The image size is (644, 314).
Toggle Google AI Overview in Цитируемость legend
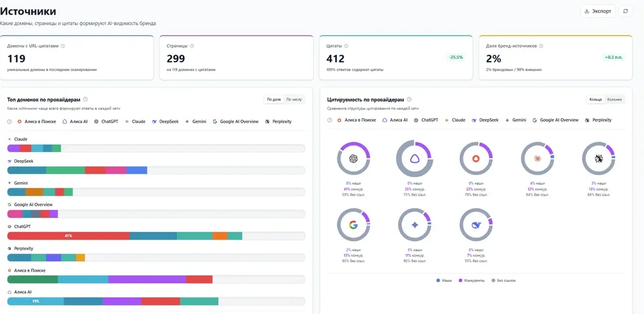[x=556, y=120]
